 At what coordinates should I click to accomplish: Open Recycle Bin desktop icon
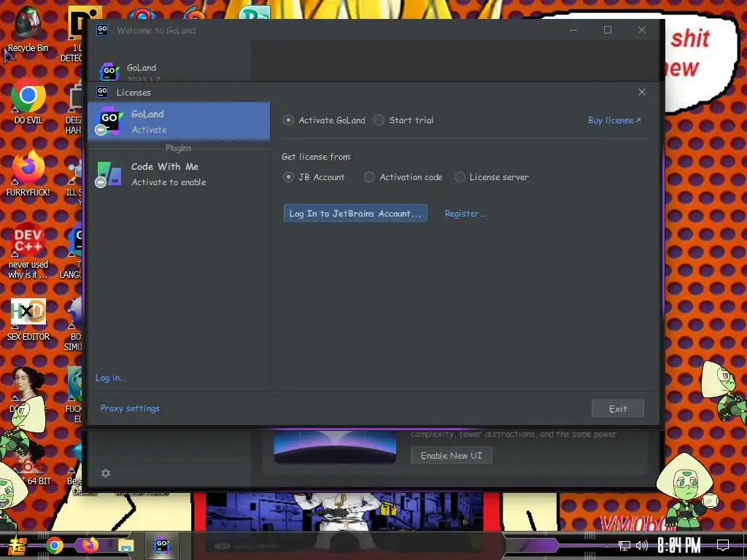tap(28, 29)
